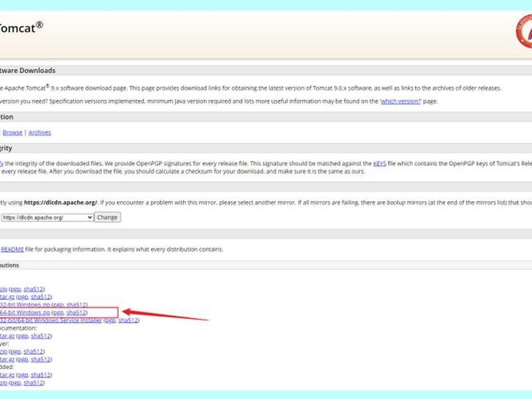Open the Archives link
Image resolution: width=532 pixels, height=399 pixels.
[x=40, y=132]
